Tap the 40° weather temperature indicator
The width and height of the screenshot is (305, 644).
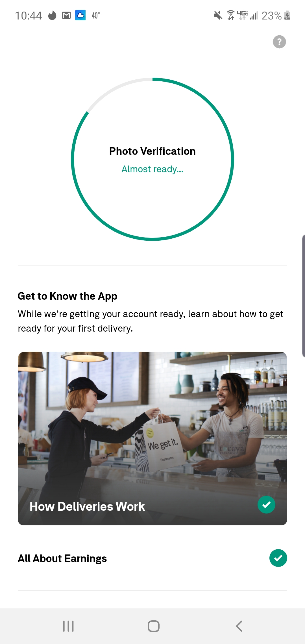(x=96, y=15)
